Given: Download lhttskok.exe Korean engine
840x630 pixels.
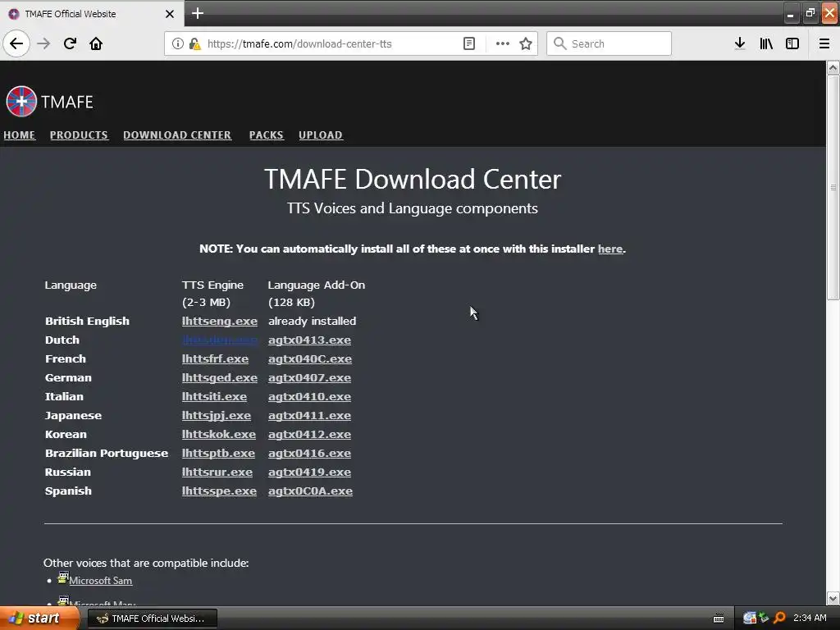Looking at the screenshot, I should [218, 434].
